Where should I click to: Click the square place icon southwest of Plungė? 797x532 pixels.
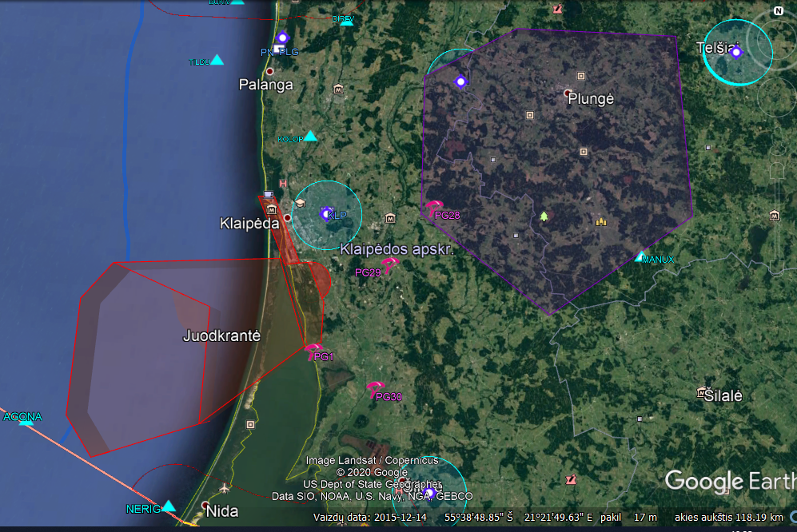(530, 115)
